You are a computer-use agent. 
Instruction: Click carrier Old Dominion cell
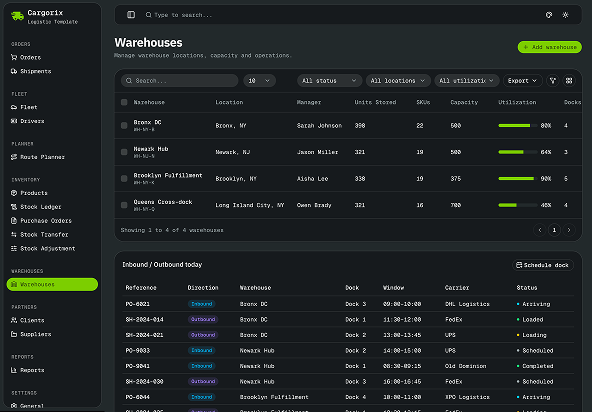tap(466, 366)
